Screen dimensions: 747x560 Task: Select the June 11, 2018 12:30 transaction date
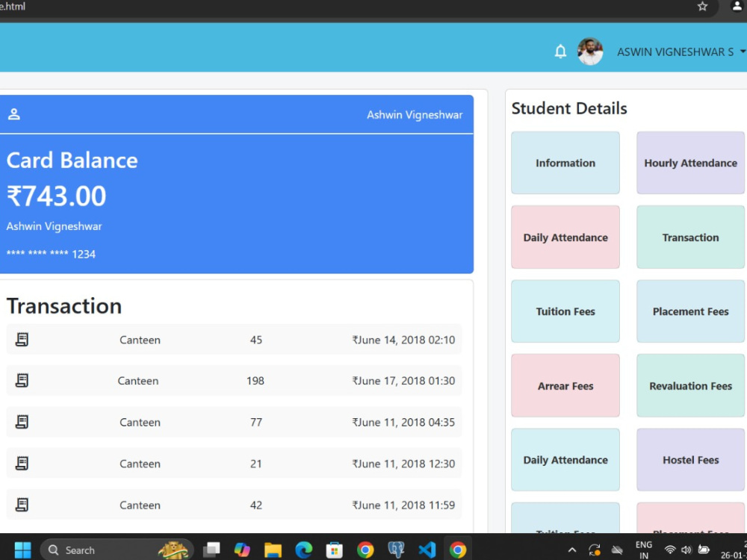point(403,464)
